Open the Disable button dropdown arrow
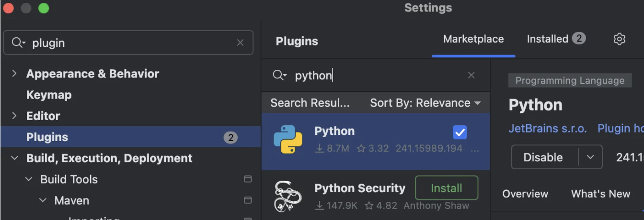 coord(590,157)
